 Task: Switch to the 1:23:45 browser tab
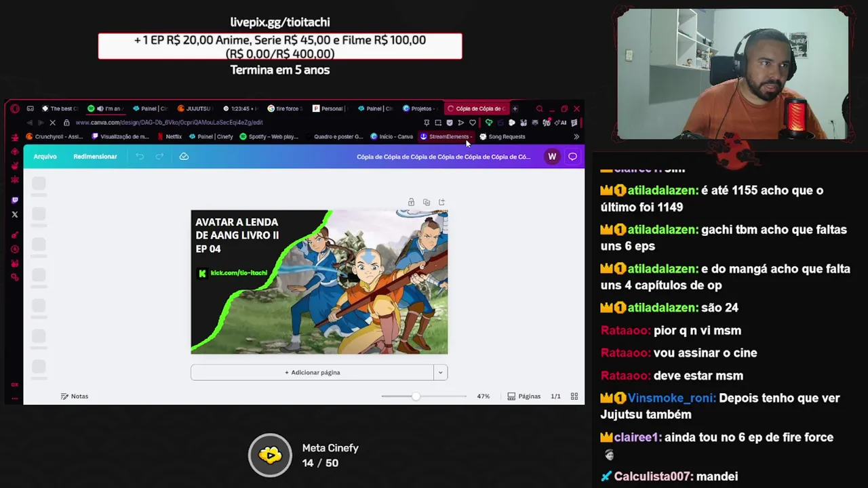pos(240,108)
